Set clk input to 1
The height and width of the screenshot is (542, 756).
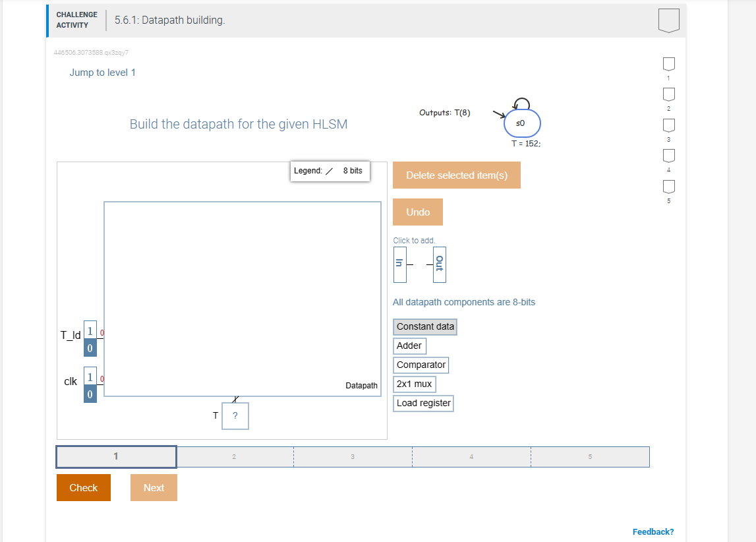click(90, 376)
